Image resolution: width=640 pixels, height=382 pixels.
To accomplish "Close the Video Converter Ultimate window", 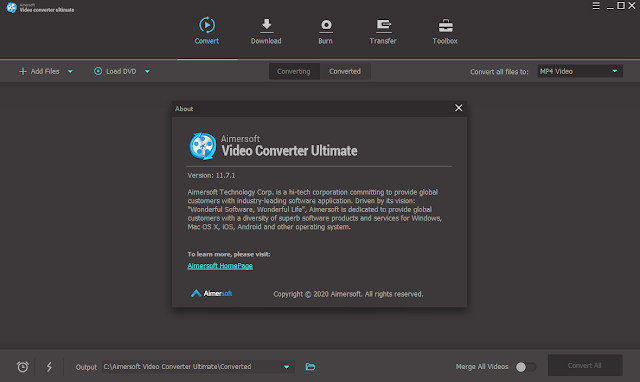I will pos(632,6).
